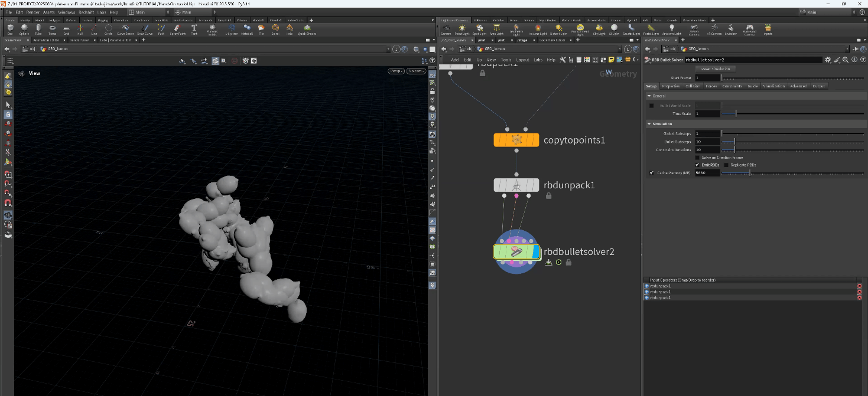Collapse the General section

tap(649, 96)
